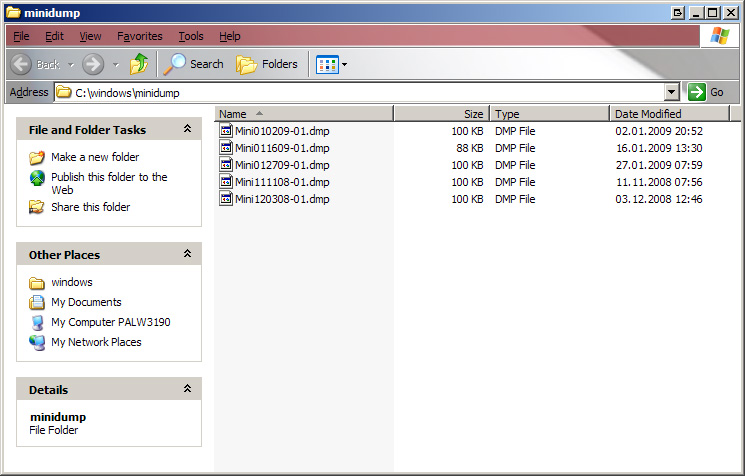
Task: Select file Mini011609-01.dmp
Action: (282, 148)
